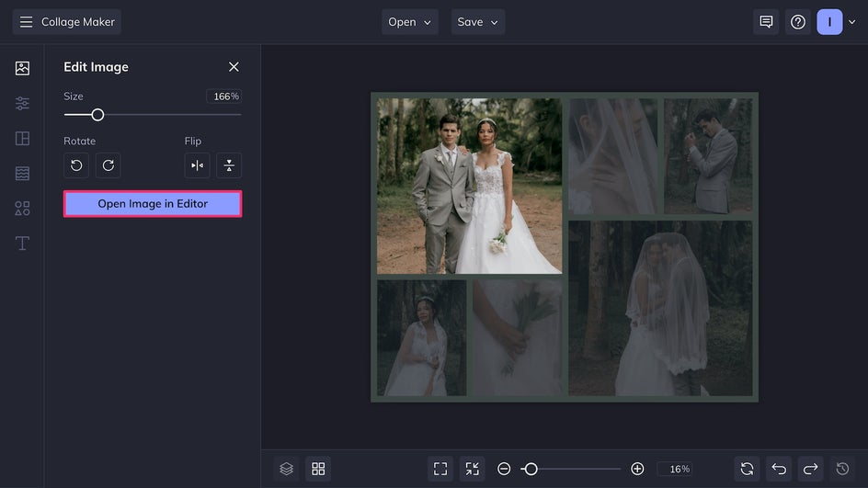Click the fit-to-screen icon

pyautogui.click(x=440, y=469)
